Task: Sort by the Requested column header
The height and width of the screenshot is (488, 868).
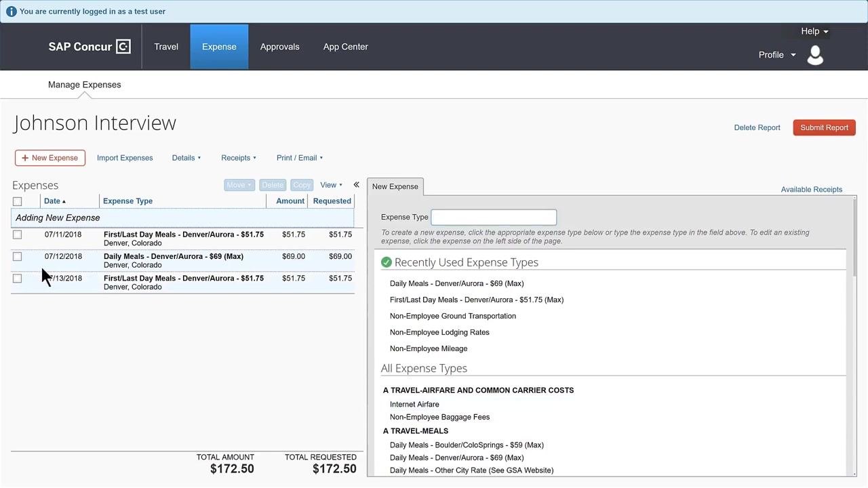Action: pyautogui.click(x=332, y=201)
